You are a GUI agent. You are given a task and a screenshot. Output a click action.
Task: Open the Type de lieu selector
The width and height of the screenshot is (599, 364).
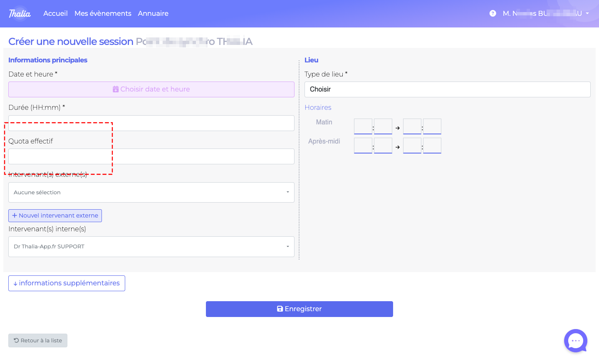(447, 89)
